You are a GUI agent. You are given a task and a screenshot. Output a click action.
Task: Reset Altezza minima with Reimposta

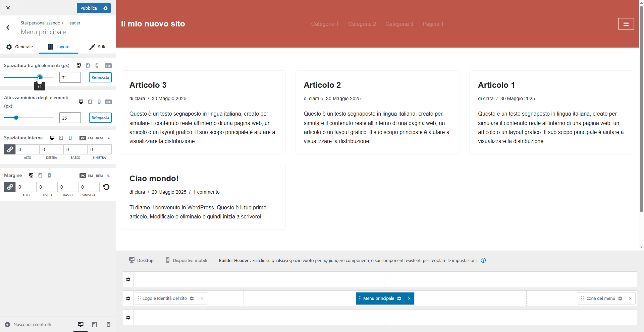pos(100,118)
